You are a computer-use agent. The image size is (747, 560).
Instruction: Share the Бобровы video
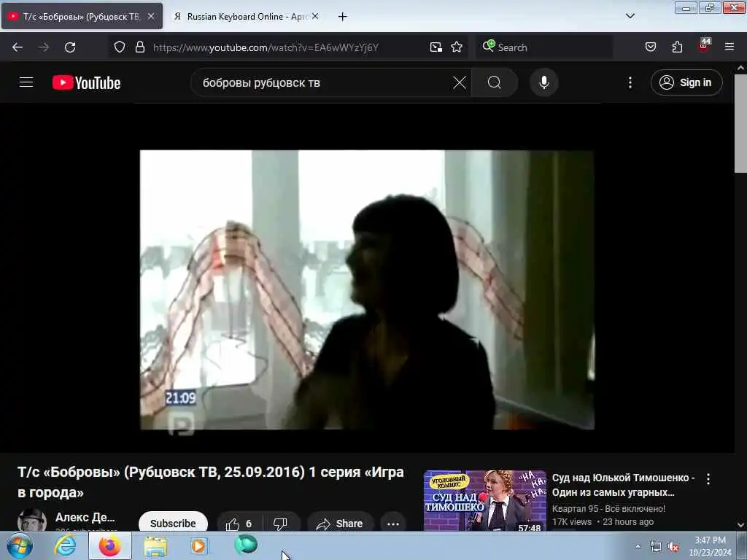[x=340, y=524]
